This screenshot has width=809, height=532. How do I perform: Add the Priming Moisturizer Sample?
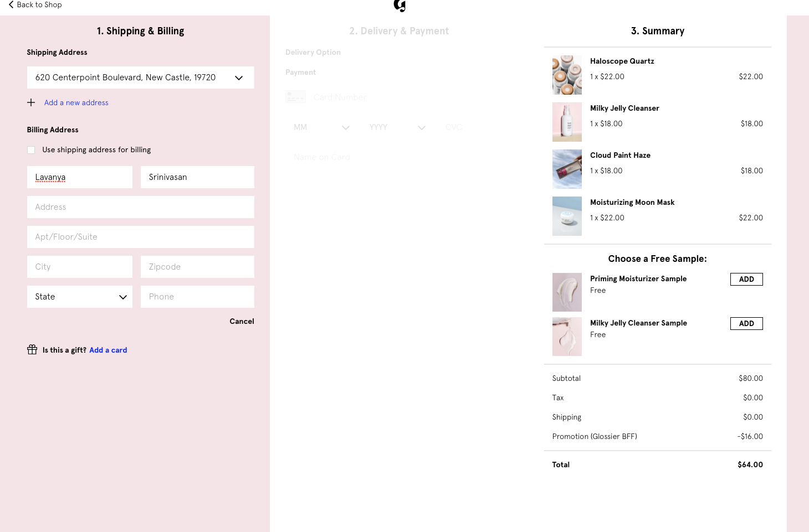tap(746, 279)
